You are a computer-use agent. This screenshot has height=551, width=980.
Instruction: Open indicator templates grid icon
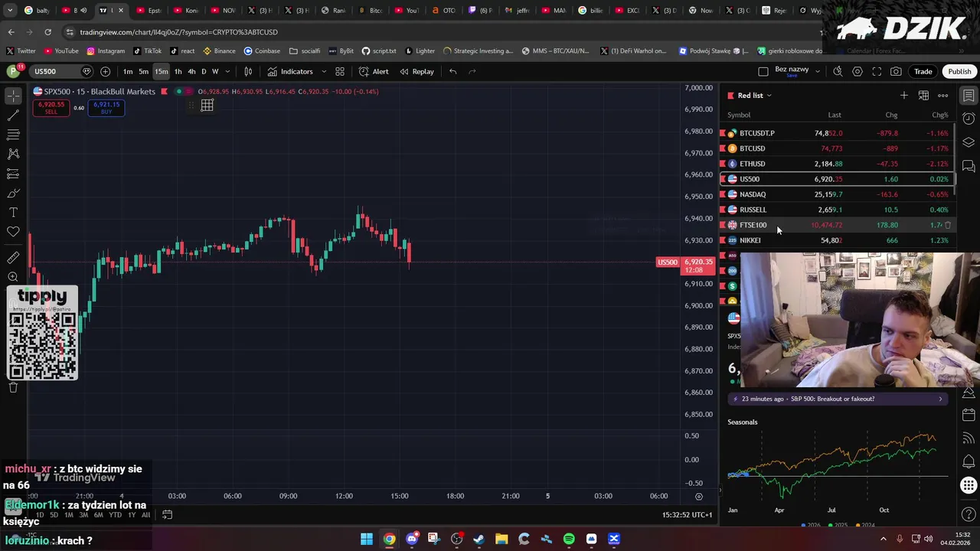(340, 71)
